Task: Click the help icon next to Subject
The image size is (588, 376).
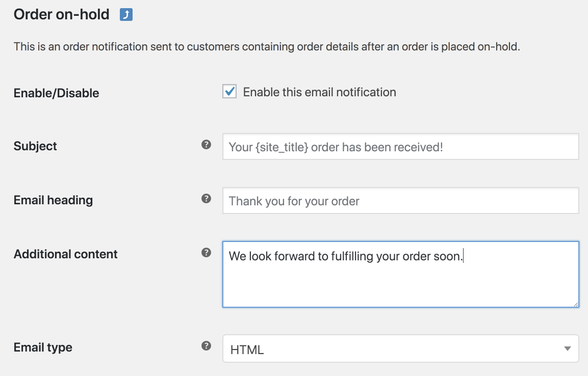Action: tap(206, 145)
